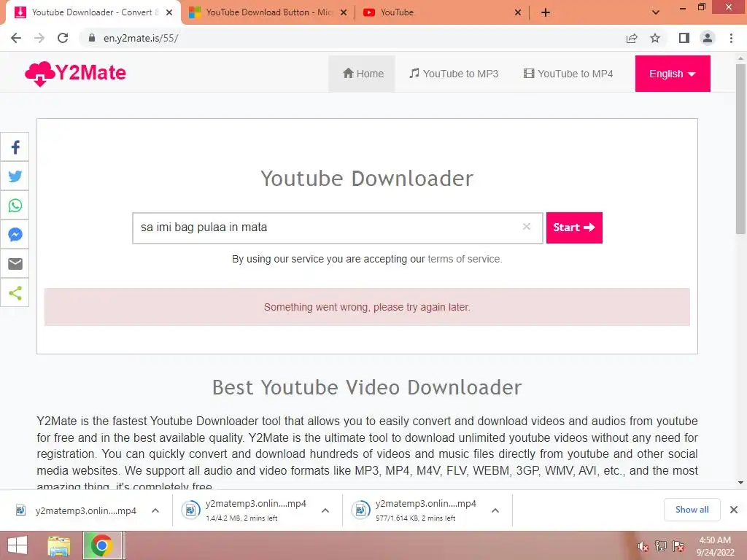
Task: Click muted volume tray icon
Action: (643, 547)
